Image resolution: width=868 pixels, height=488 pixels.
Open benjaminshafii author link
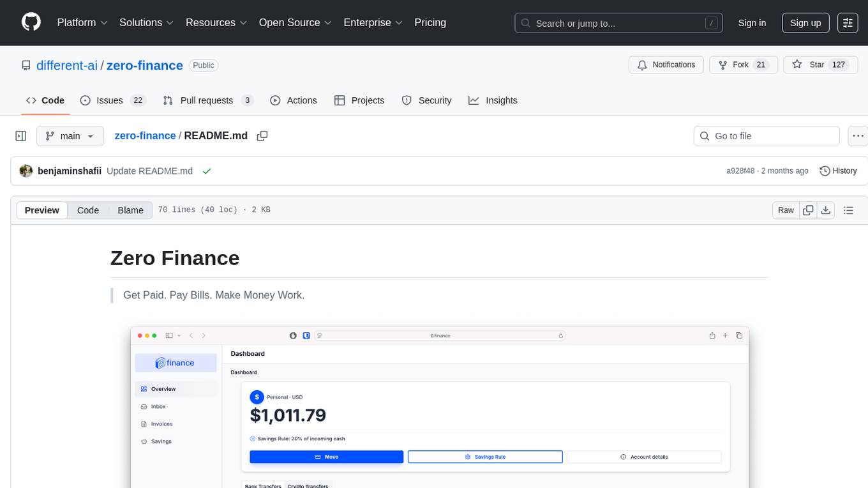click(70, 171)
